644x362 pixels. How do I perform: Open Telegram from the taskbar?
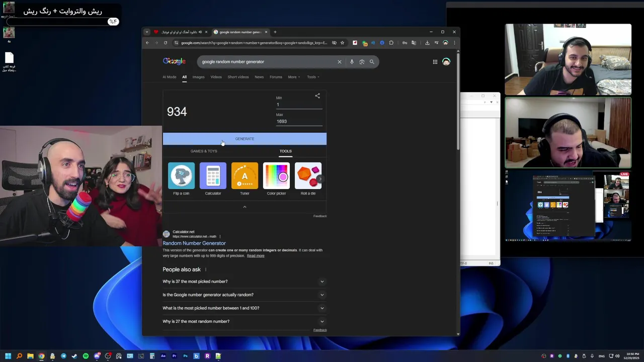63,356
